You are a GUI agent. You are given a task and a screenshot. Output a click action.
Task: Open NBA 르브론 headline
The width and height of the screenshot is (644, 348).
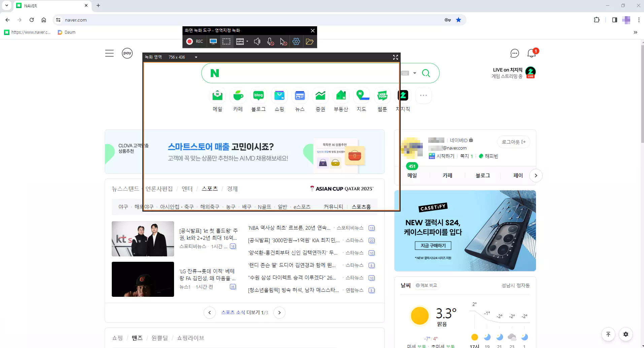click(x=289, y=228)
